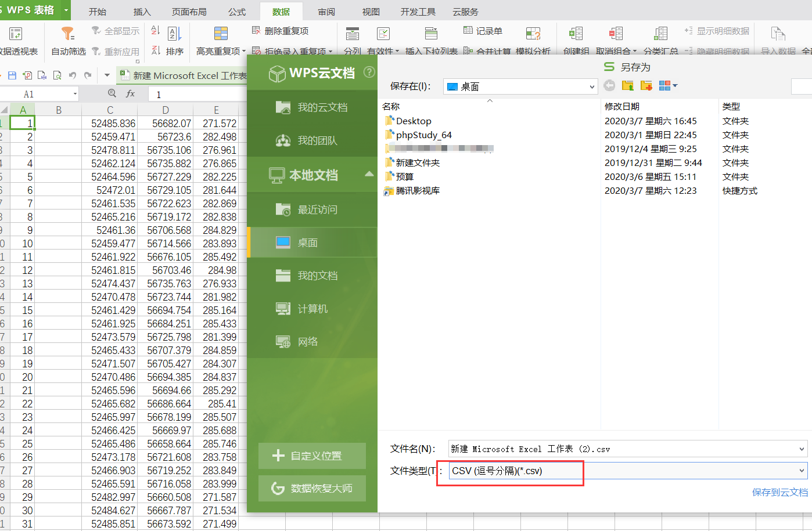Switch to the 公式 ribbon tab
The height and width of the screenshot is (531, 812).
pyautogui.click(x=236, y=12)
